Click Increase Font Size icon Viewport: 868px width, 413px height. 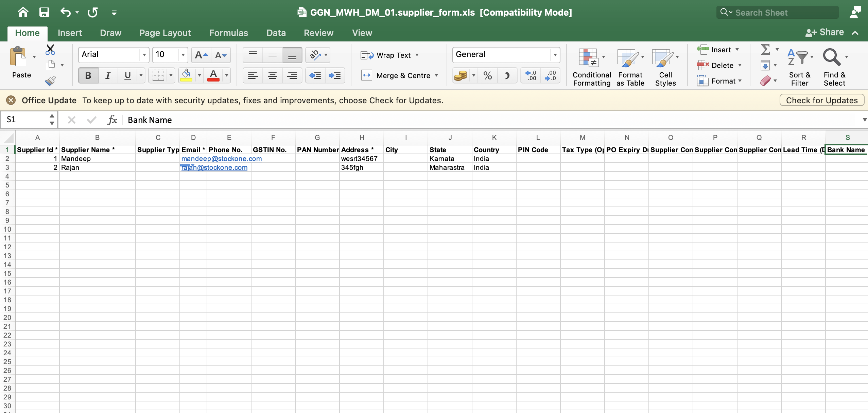pos(201,55)
